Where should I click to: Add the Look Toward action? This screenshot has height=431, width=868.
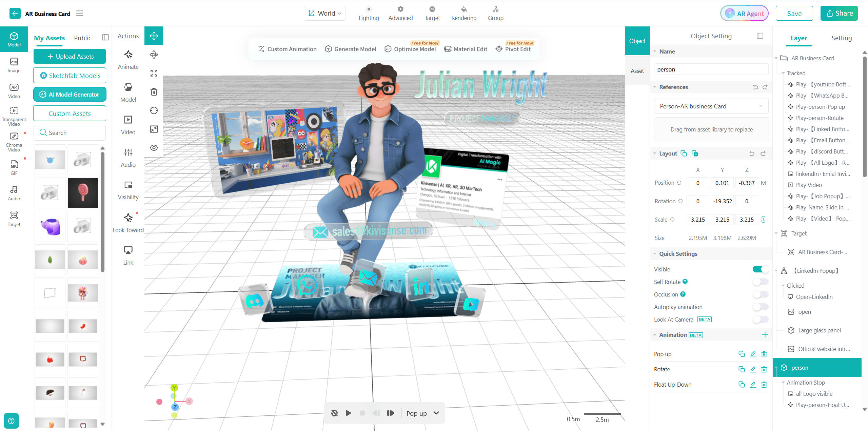pos(128,223)
